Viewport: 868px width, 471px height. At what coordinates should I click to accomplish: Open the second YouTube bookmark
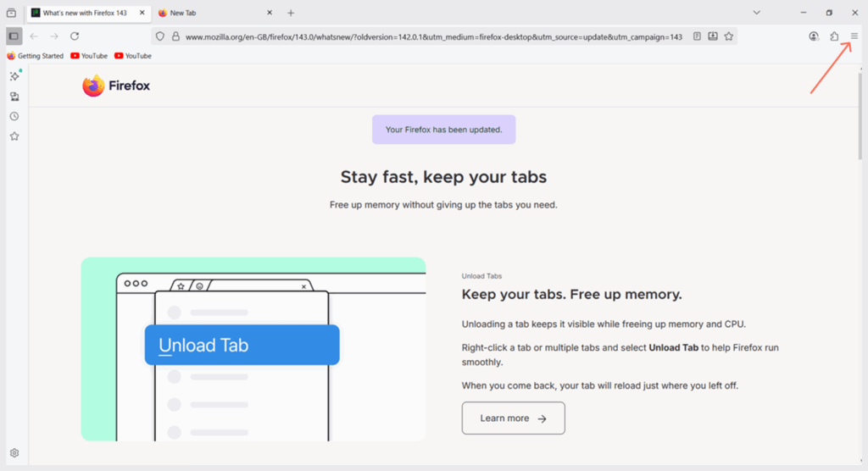pos(133,56)
